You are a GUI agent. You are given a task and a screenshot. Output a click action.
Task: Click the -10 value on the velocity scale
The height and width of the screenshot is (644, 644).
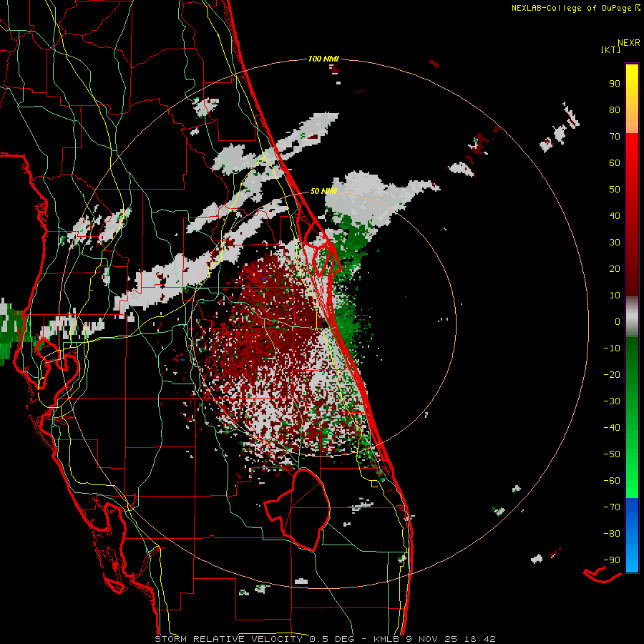click(612, 348)
